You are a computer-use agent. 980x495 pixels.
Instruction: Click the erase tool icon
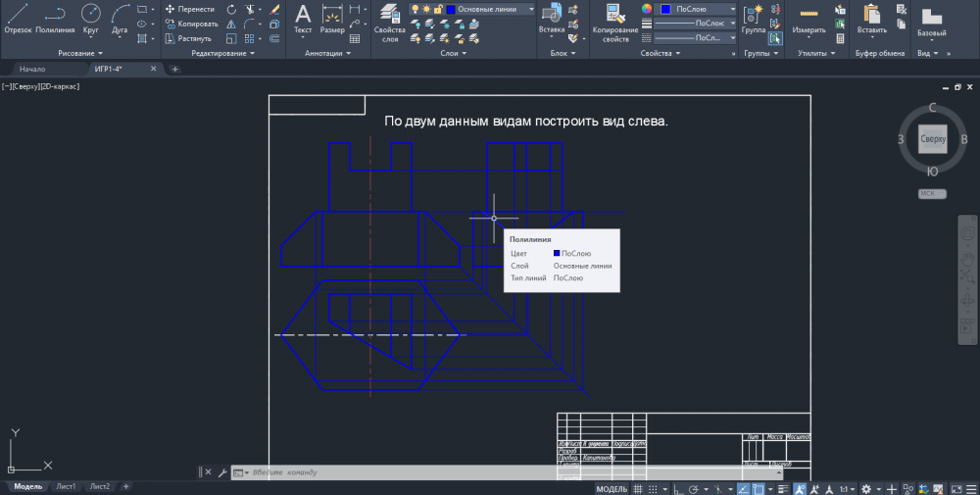point(273,10)
